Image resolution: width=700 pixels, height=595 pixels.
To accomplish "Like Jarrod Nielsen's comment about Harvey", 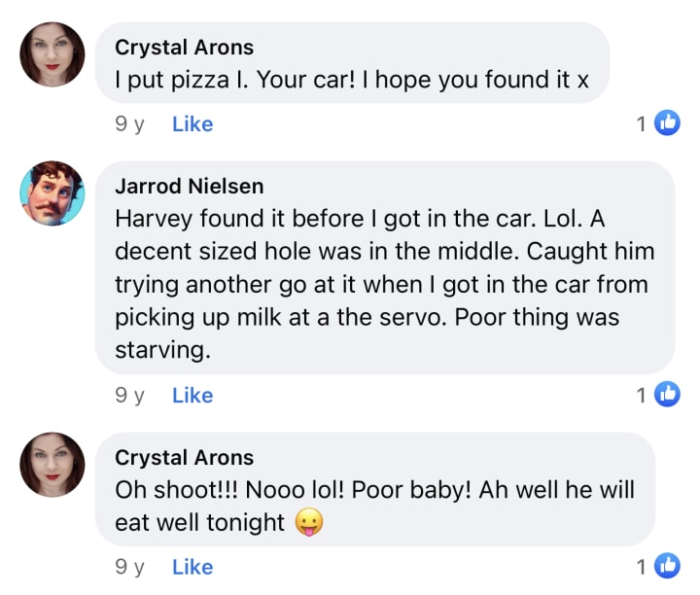I will pyautogui.click(x=192, y=395).
